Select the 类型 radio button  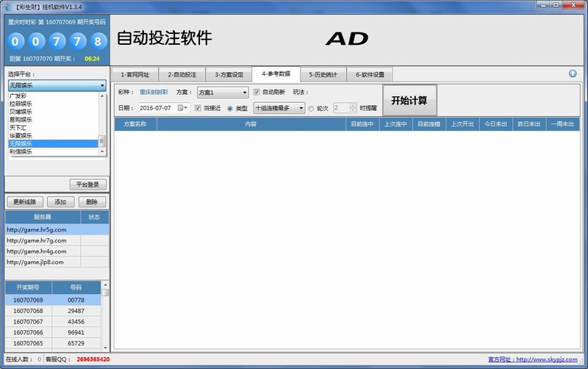pos(230,108)
